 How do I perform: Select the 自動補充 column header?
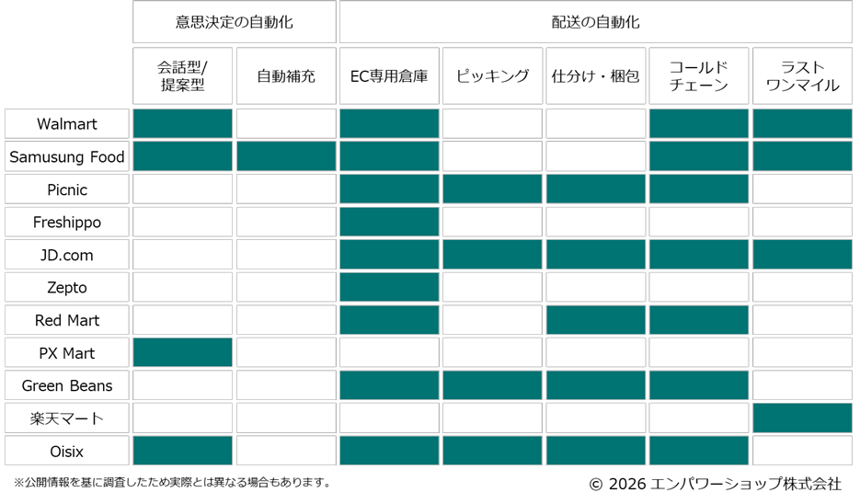tap(285, 75)
